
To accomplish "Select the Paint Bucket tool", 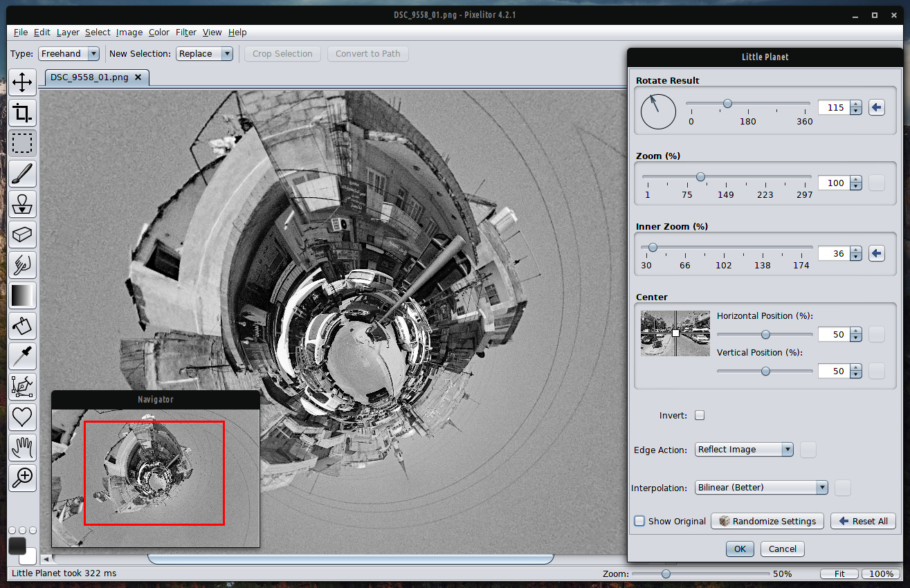I will point(23,326).
